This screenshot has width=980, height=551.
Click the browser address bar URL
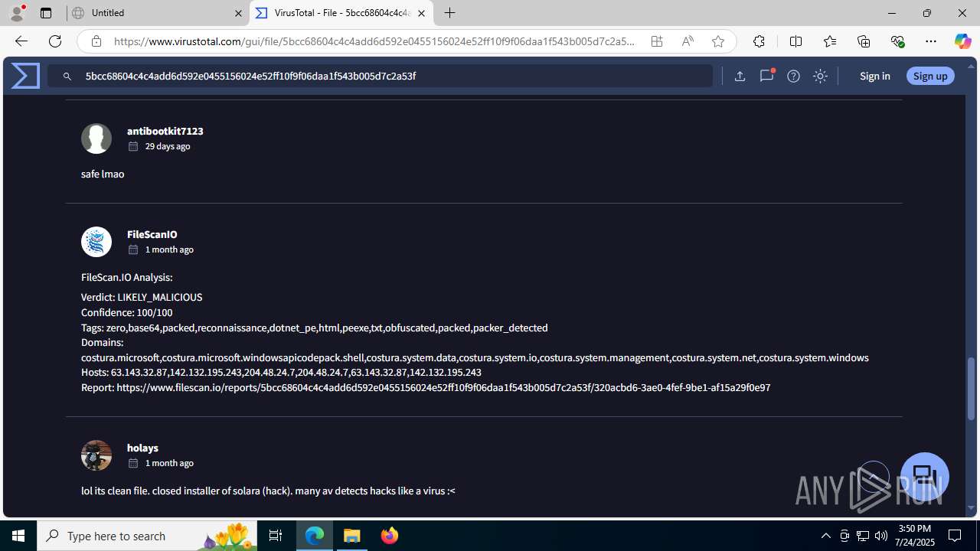(374, 41)
